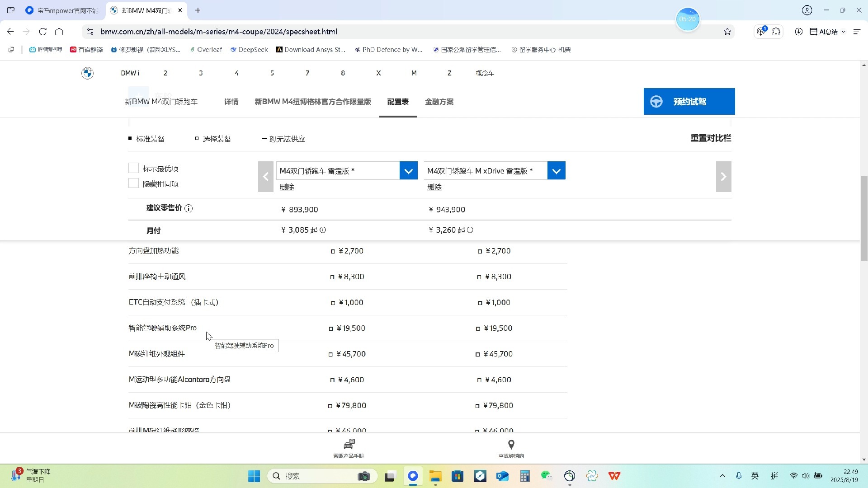Open the browser profile account icon
This screenshot has height=488, width=868.
807,10
